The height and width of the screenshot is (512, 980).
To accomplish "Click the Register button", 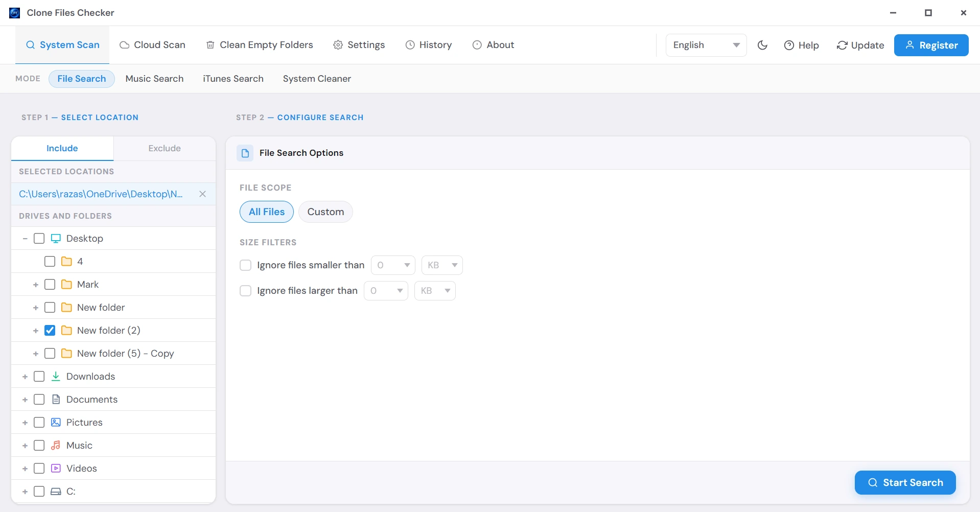I will tap(931, 45).
